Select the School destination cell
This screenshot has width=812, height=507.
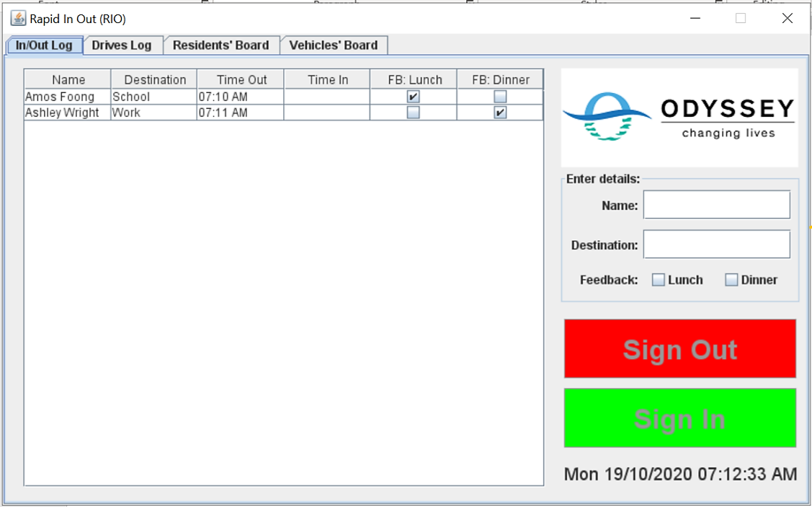point(154,97)
